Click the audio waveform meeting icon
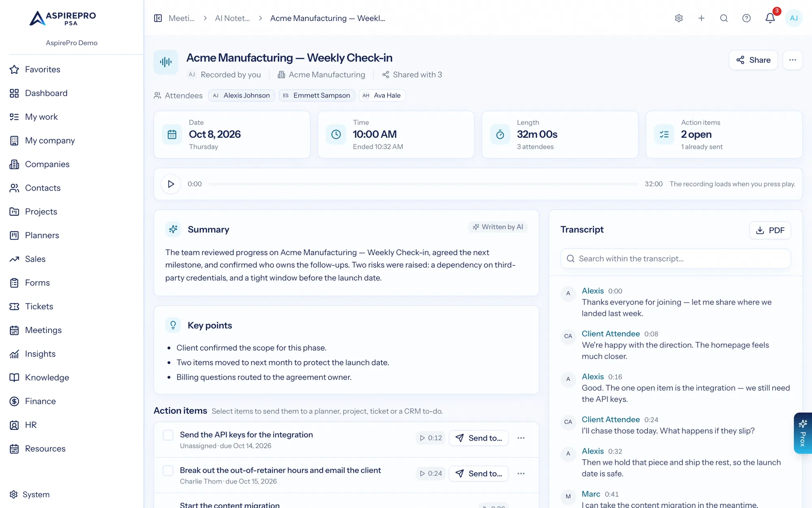 coord(166,62)
